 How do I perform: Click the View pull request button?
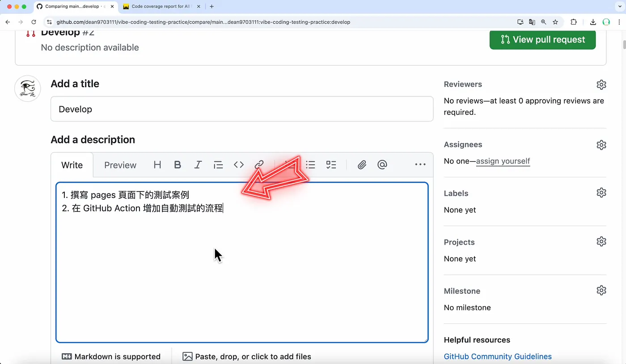point(542,39)
